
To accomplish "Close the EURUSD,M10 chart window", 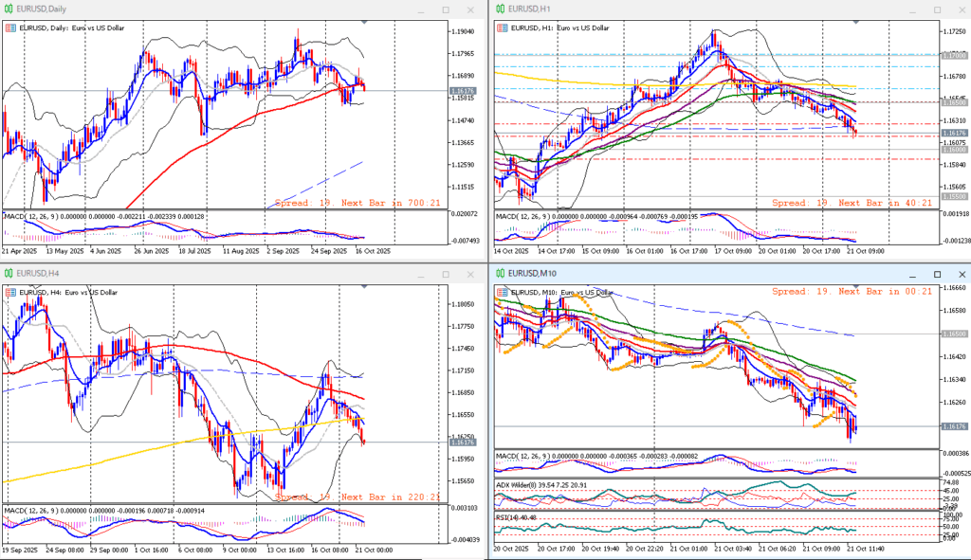I will click(952, 273).
